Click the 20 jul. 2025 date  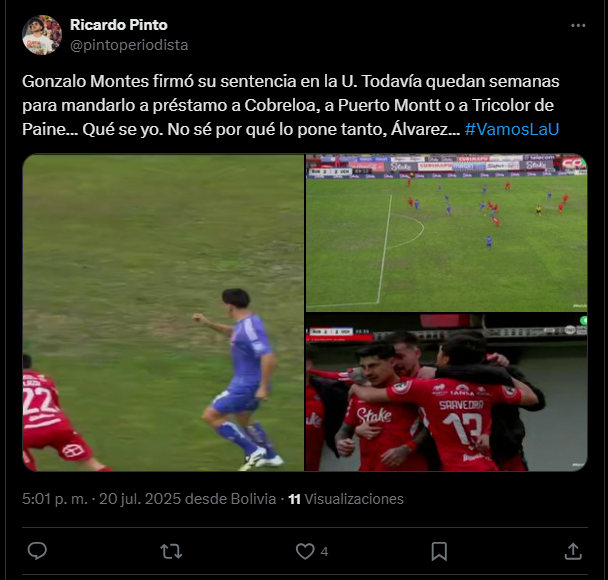coord(140,499)
